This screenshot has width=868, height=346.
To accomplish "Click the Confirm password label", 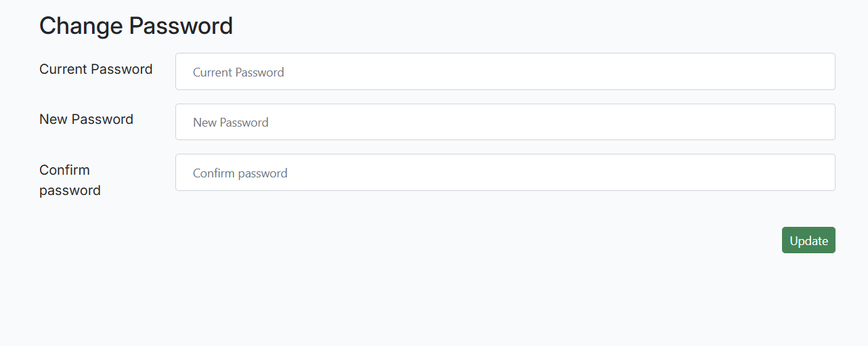I will click(x=70, y=180).
